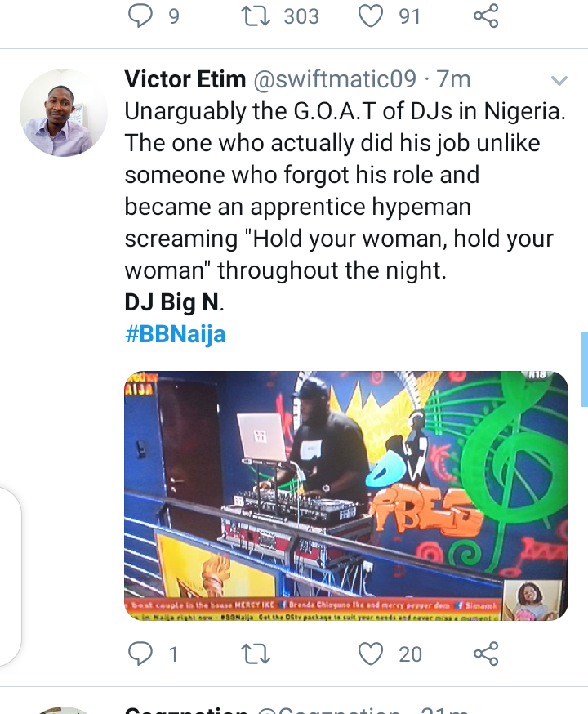Open the DJ booth photo attachment
Image resolution: width=588 pixels, height=714 pixels.
346,495
